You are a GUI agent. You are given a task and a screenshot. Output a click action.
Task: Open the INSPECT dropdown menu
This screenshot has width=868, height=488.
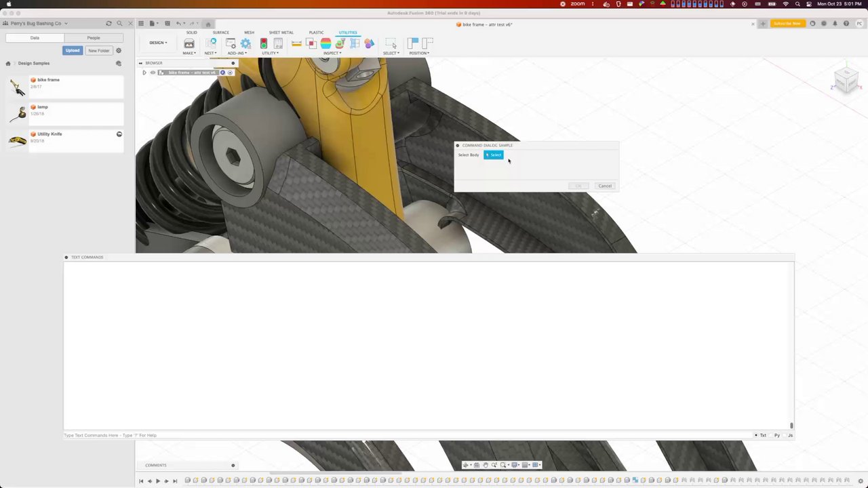pyautogui.click(x=332, y=53)
